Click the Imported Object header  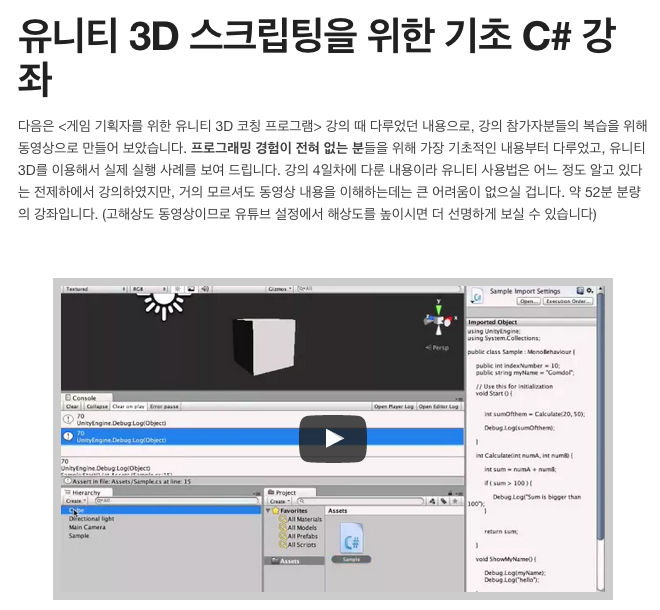pyautogui.click(x=532, y=322)
